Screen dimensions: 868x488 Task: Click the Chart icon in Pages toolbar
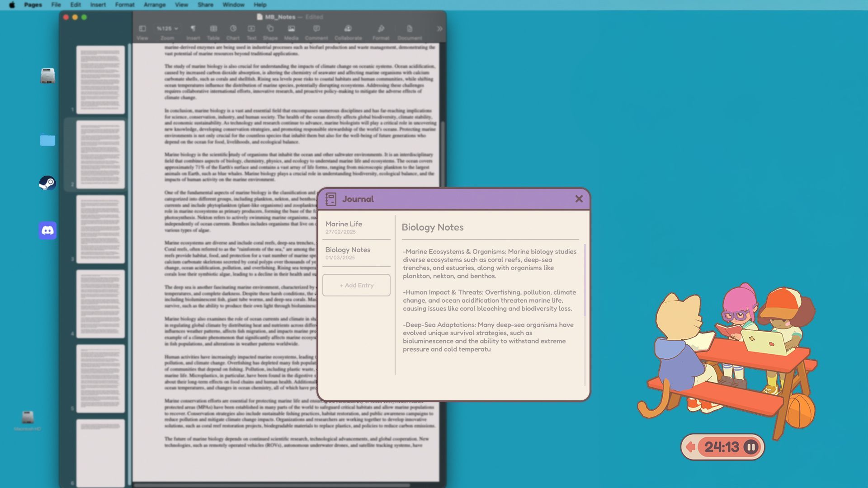tap(233, 28)
